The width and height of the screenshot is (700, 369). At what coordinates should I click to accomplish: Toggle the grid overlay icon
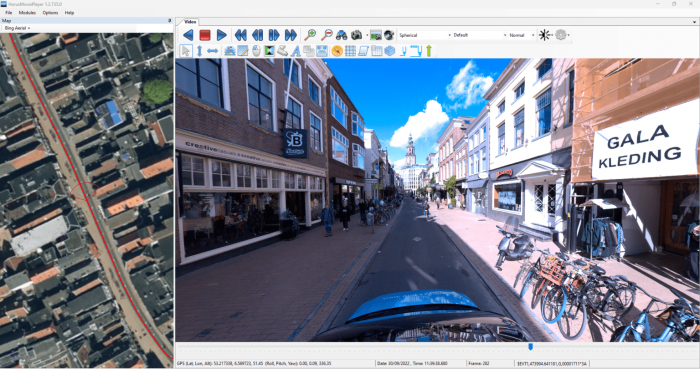350,51
